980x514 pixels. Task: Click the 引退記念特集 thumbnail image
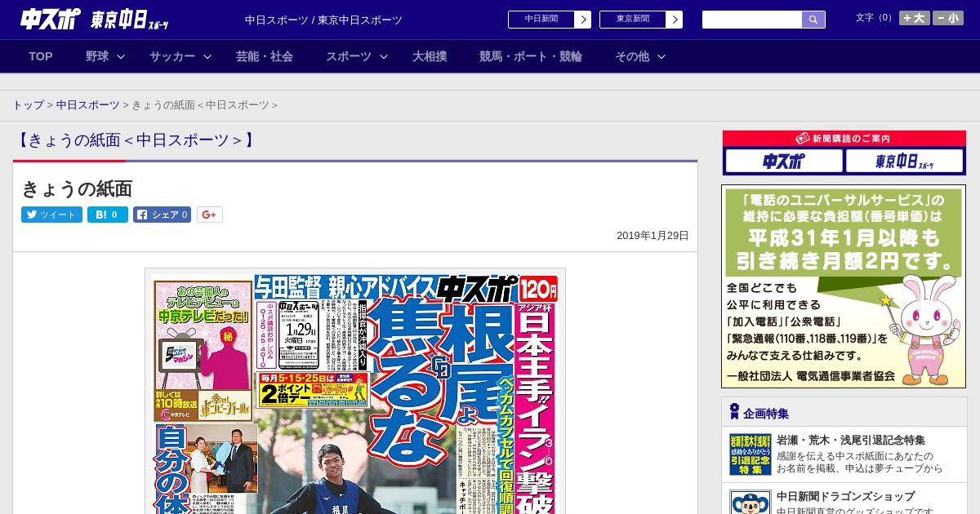[751, 454]
